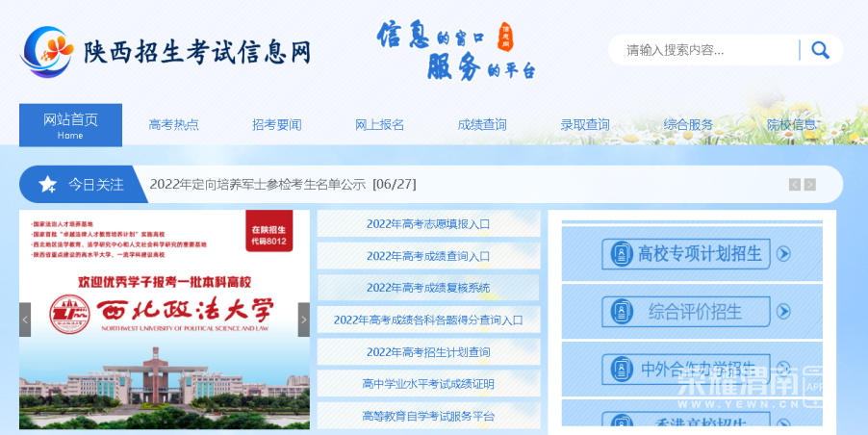868x435 pixels.
Task: Click into the search input field
Action: coord(707,50)
